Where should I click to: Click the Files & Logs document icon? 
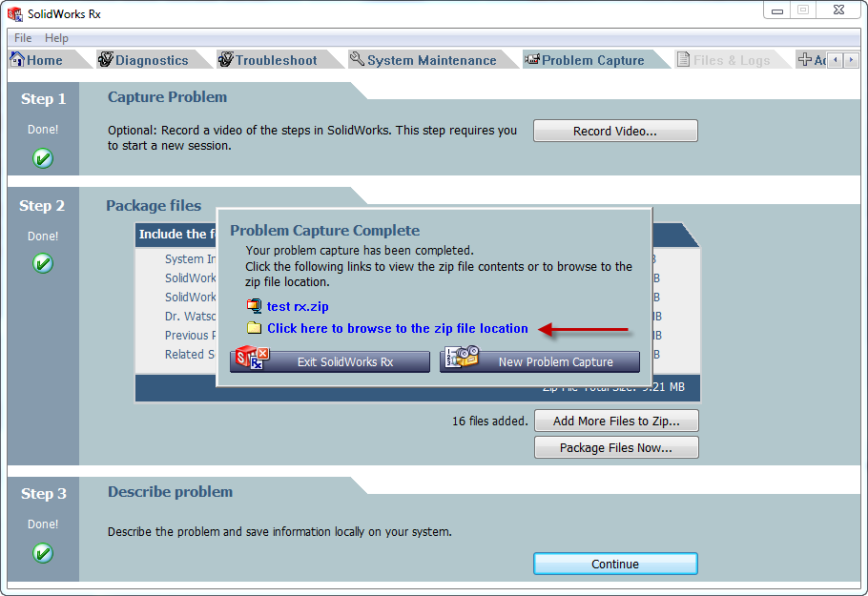tap(684, 59)
